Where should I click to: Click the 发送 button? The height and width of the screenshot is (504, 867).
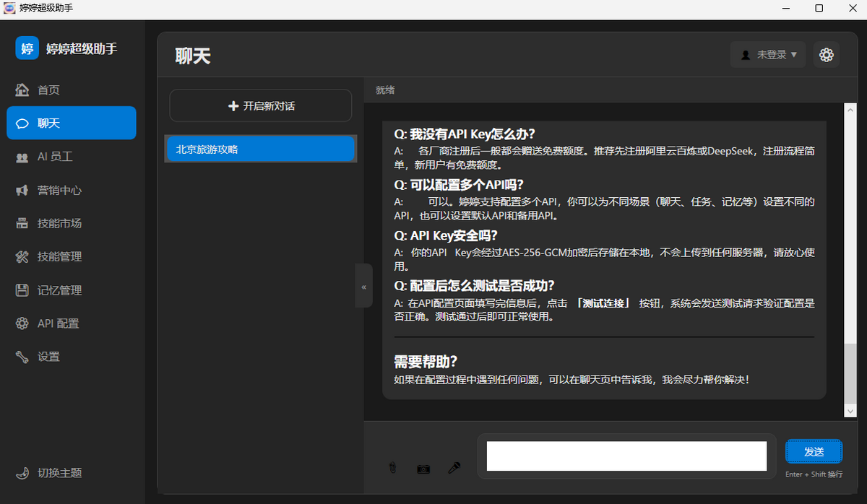pos(814,451)
